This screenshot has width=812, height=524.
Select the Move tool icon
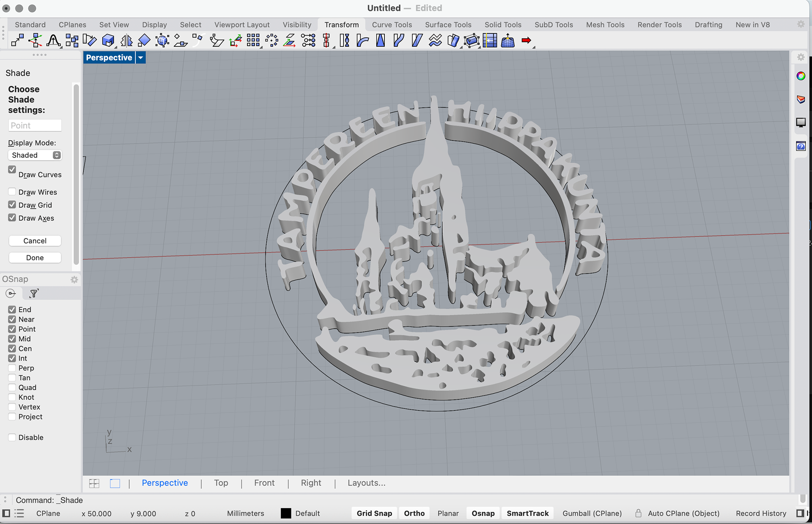(17, 41)
